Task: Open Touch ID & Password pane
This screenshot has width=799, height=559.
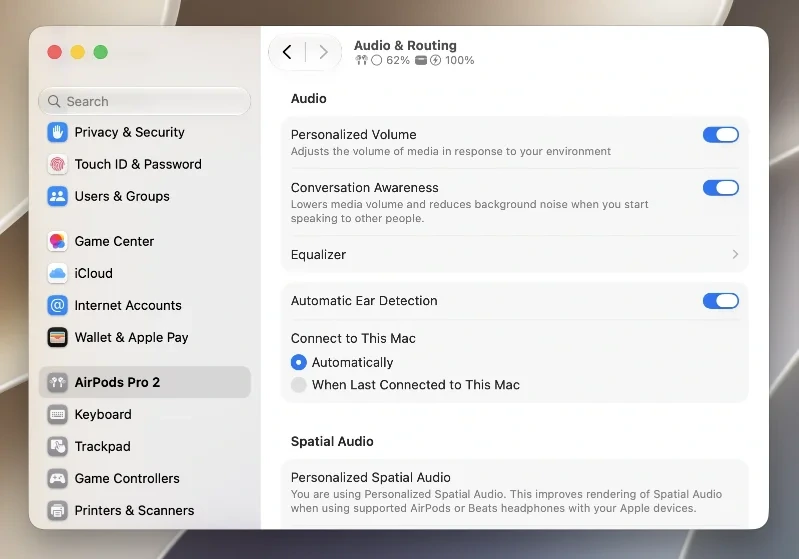Action: pos(145,164)
